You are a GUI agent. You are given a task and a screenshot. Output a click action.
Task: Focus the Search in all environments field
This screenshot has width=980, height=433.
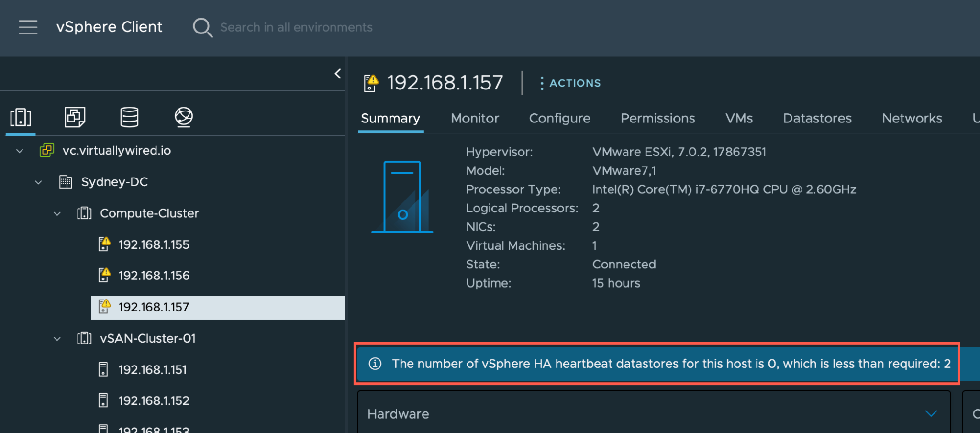pyautogui.click(x=296, y=27)
